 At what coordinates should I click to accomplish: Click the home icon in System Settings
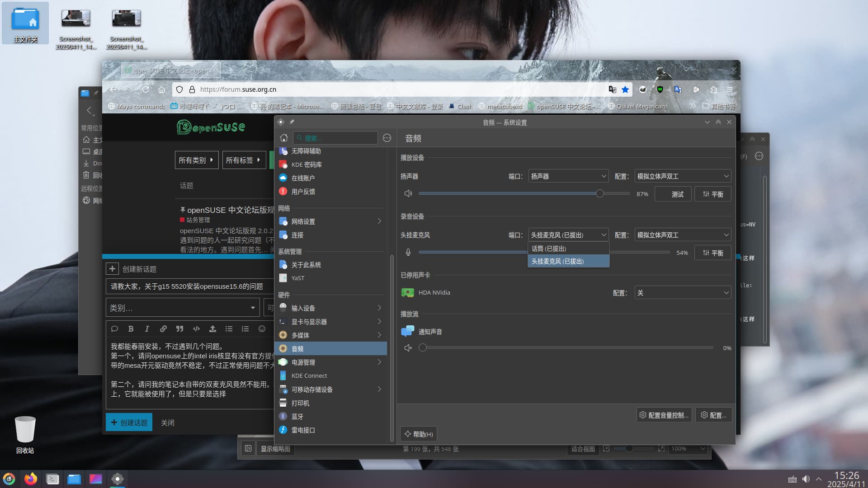click(x=284, y=138)
